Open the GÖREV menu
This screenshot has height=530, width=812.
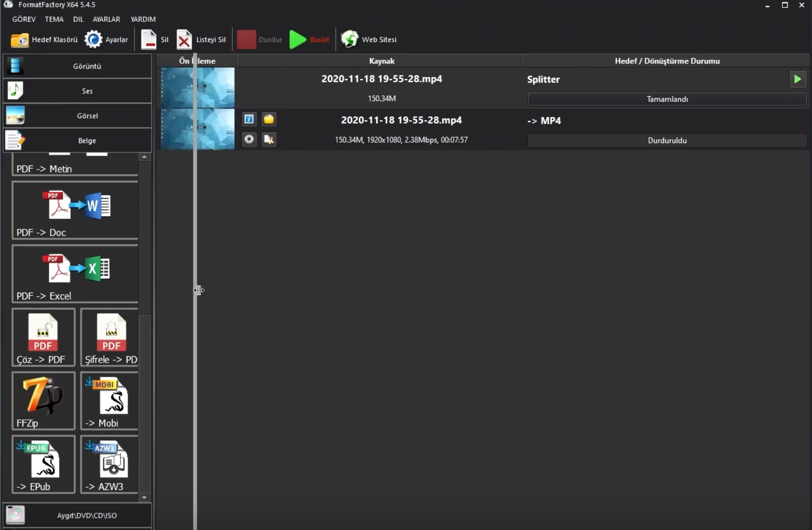tap(24, 19)
